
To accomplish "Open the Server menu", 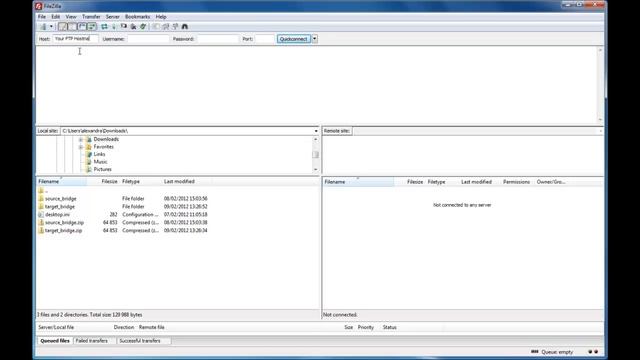I will tap(113, 17).
